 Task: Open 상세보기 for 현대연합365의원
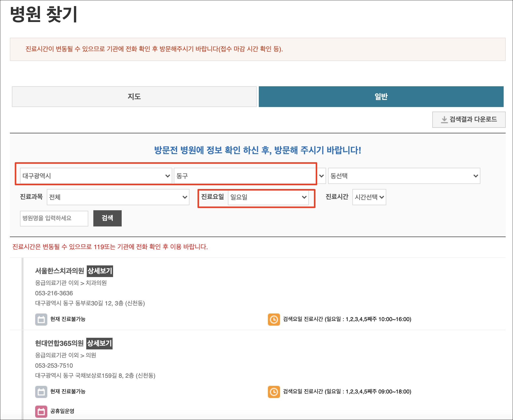click(x=99, y=343)
